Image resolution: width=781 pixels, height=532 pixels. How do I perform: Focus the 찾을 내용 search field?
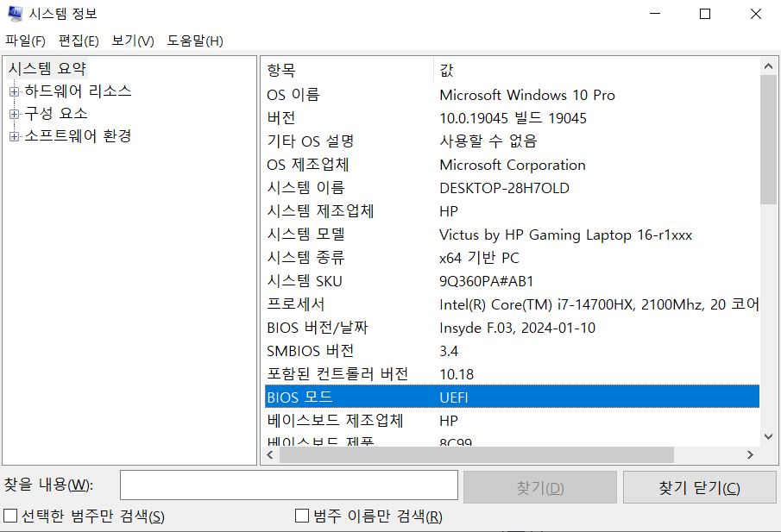coord(289,485)
